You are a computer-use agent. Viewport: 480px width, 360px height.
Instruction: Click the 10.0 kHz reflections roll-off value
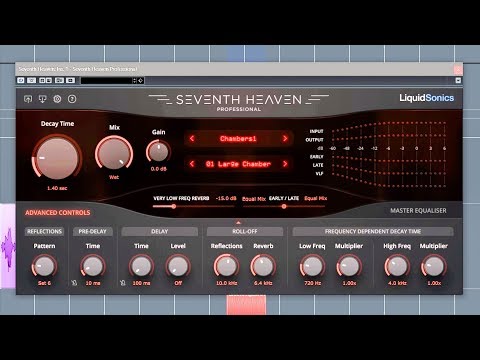(x=226, y=283)
